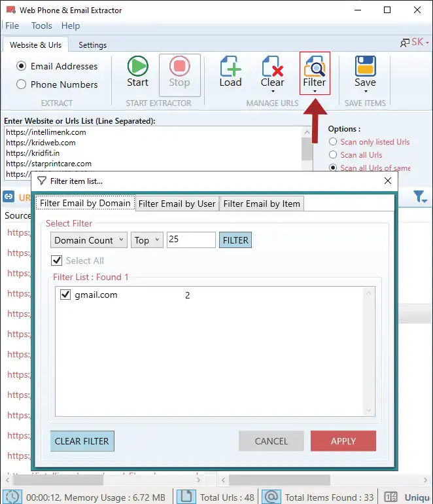The height and width of the screenshot is (504, 433).
Task: Click the FILTER button
Action: coord(235,240)
